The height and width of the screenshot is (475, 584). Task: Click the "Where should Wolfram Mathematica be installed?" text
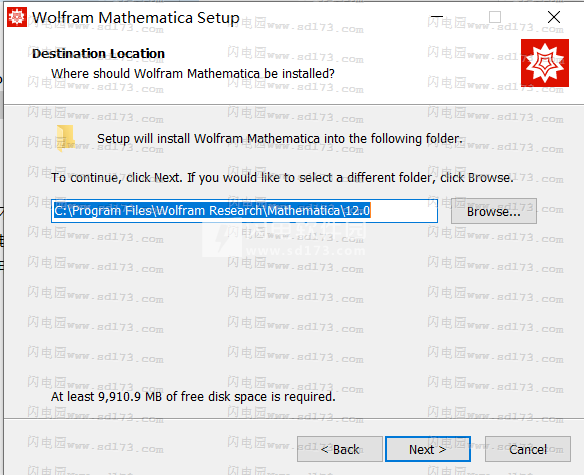(x=193, y=74)
